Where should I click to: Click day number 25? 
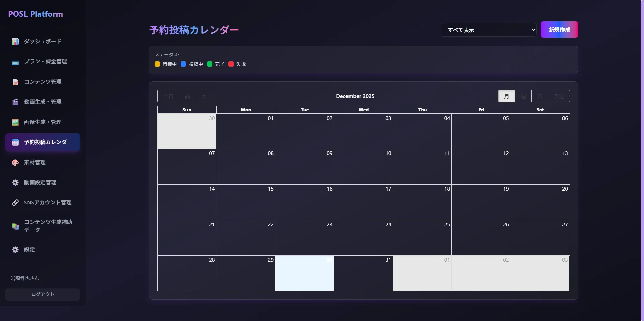tap(447, 225)
